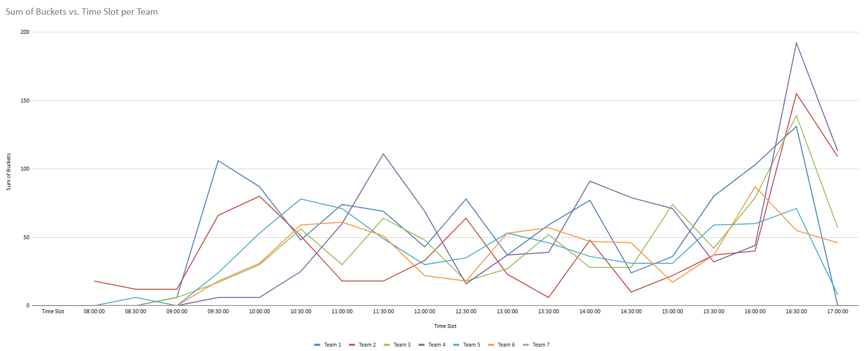Viewport: 868px width, 351px height.
Task: Click the Team 7 legend marker
Action: [x=526, y=345]
